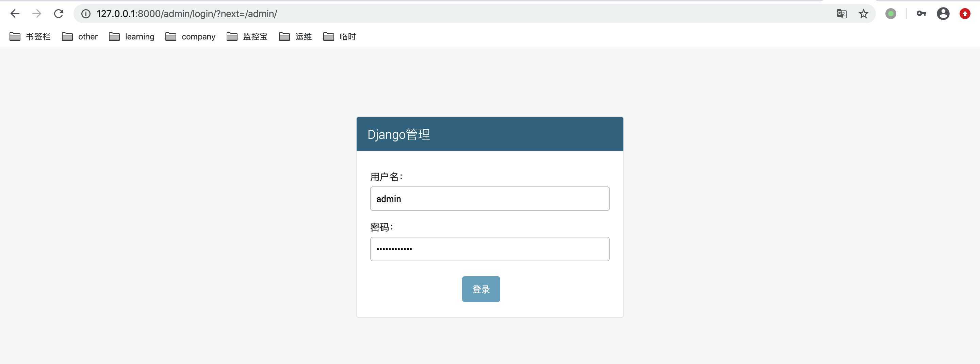Click the red update arrow icon
980x364 pixels.
(x=965, y=14)
